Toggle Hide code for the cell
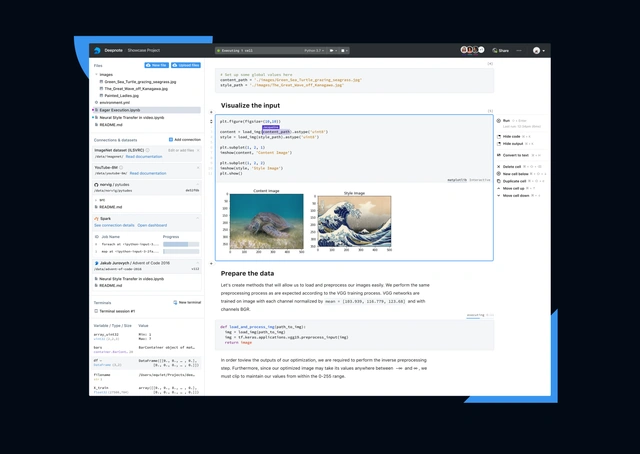 (512, 136)
